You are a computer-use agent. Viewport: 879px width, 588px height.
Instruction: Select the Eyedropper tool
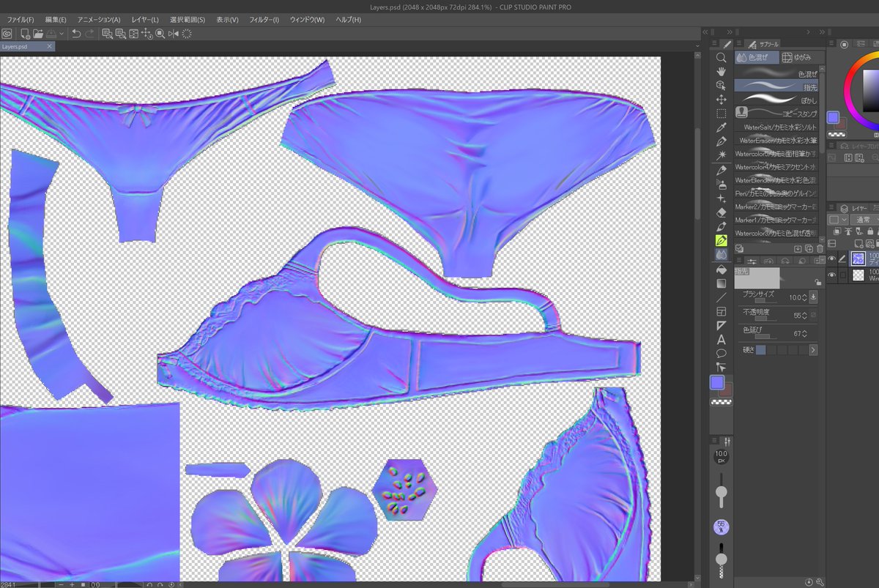click(721, 127)
